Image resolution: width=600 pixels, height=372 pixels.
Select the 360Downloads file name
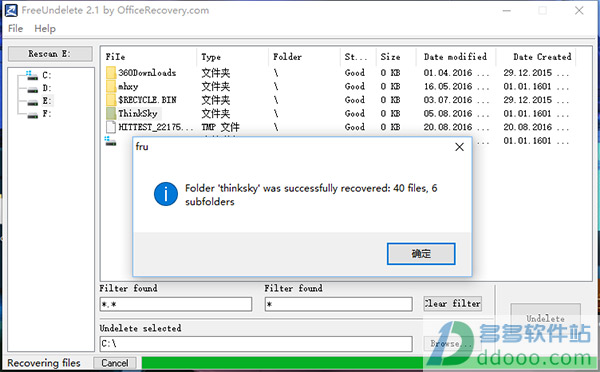(147, 73)
